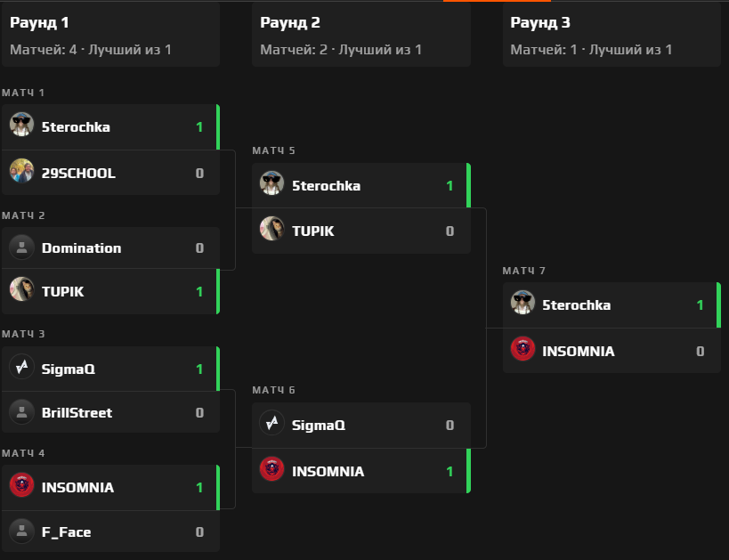
Task: Click TUPIK's avatar in Match 2
Action: (21, 291)
